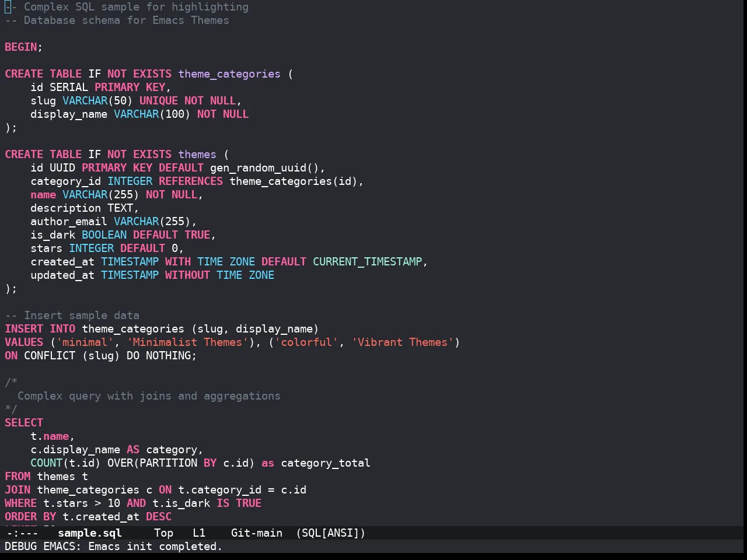Click the REFERENCES keyword
This screenshot has width=747, height=560.
(x=191, y=181)
